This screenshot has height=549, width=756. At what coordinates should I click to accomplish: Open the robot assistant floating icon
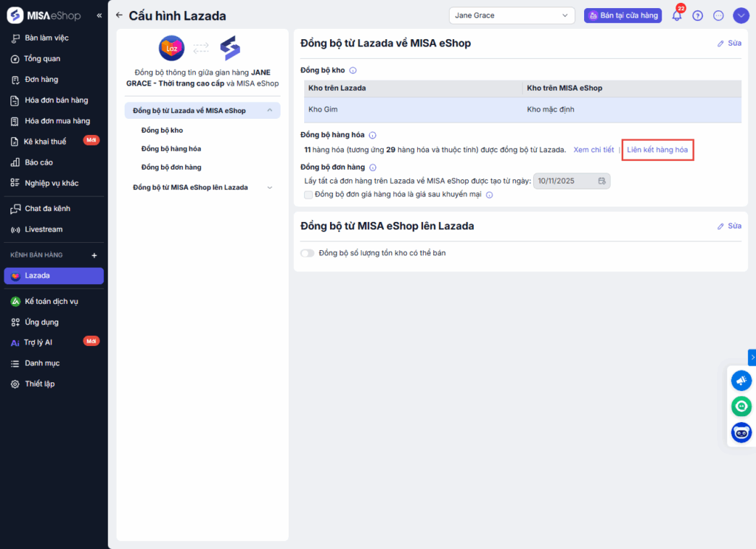click(741, 432)
